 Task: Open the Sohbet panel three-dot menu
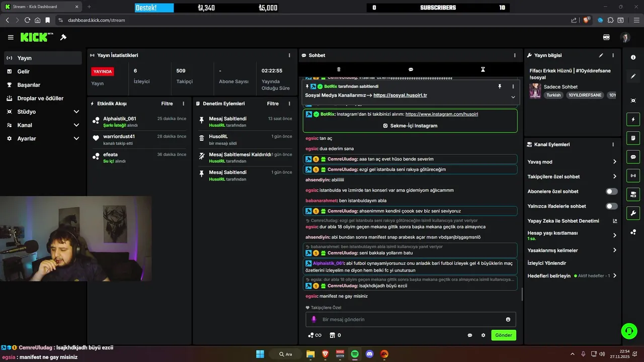(x=515, y=55)
